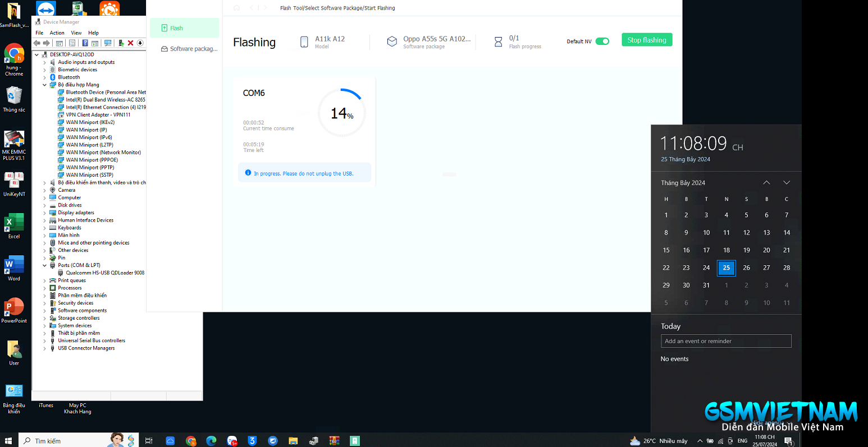Toggle the Default NV switch
Image resolution: width=868 pixels, height=447 pixels.
click(602, 41)
